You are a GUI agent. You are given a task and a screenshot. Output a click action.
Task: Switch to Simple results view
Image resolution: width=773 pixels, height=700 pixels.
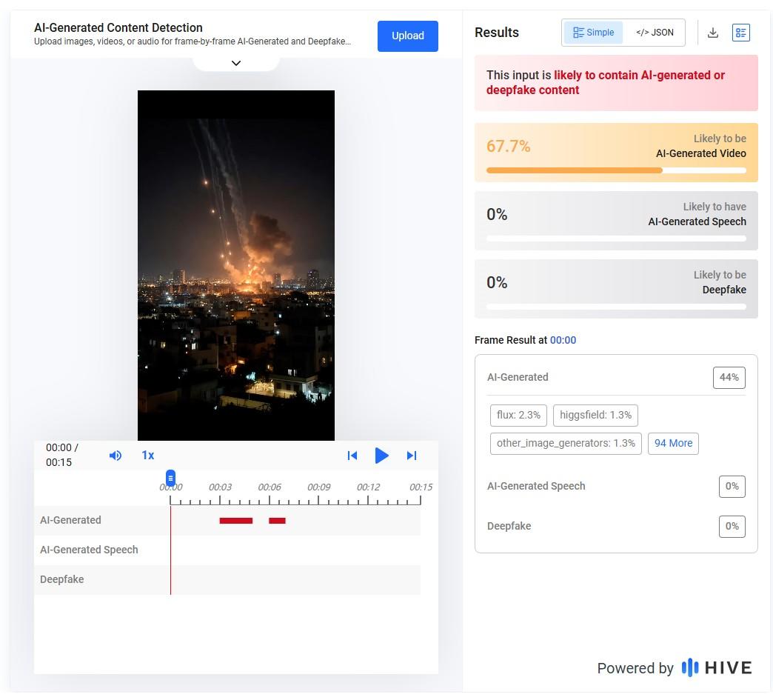tap(593, 33)
